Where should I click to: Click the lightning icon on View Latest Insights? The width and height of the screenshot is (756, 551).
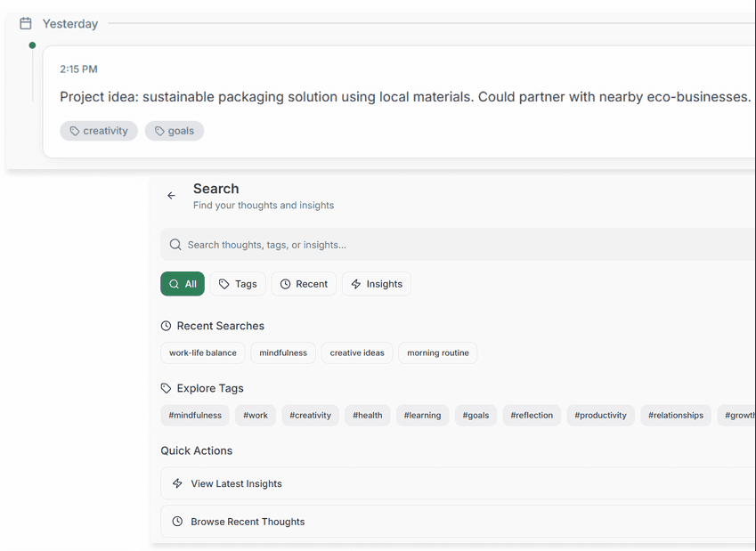click(177, 483)
